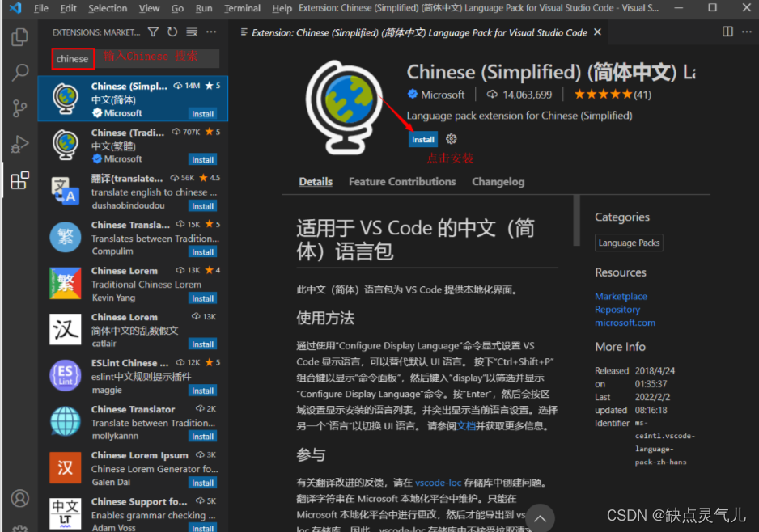
Task: Install Chinese (Simplified) from list entry
Action: (202, 114)
